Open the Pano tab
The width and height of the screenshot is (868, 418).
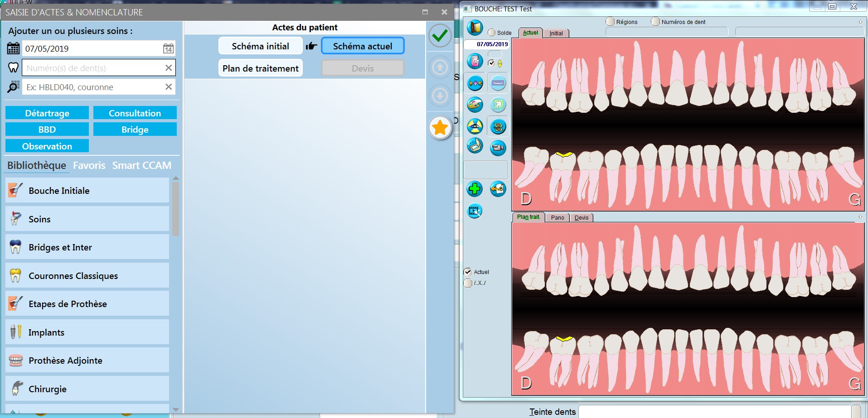557,218
